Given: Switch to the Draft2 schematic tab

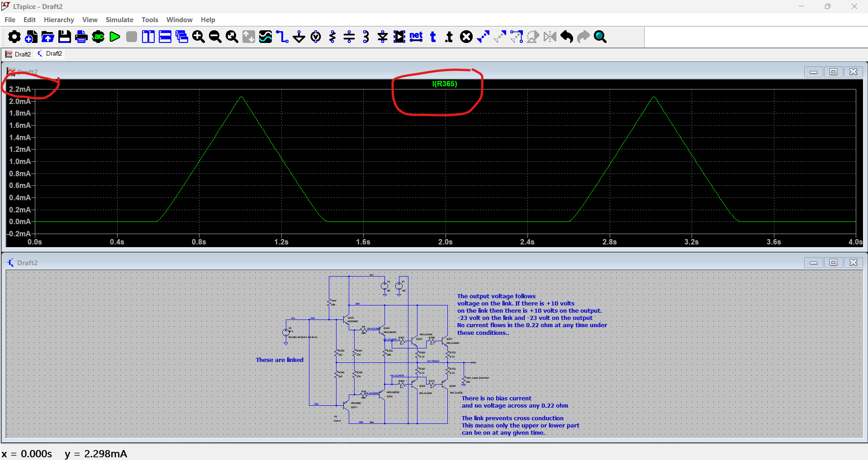Looking at the screenshot, I should pyautogui.click(x=50, y=54).
